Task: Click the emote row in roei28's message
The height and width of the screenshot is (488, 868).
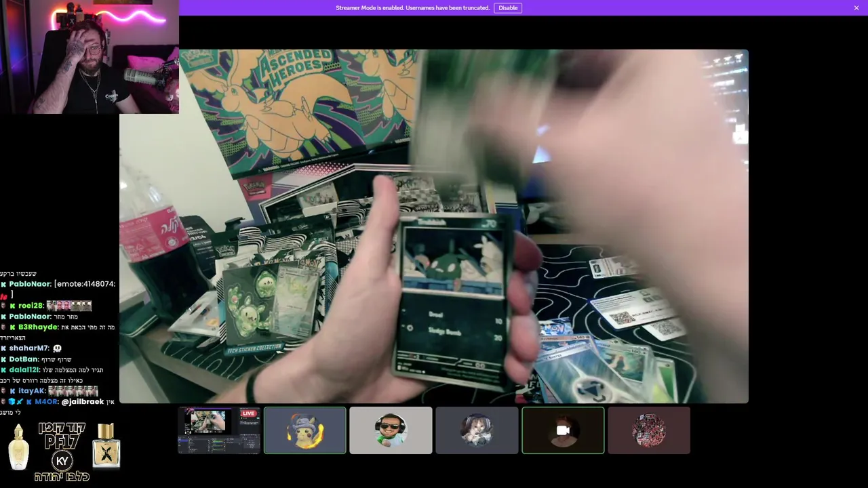Action: [x=68, y=306]
